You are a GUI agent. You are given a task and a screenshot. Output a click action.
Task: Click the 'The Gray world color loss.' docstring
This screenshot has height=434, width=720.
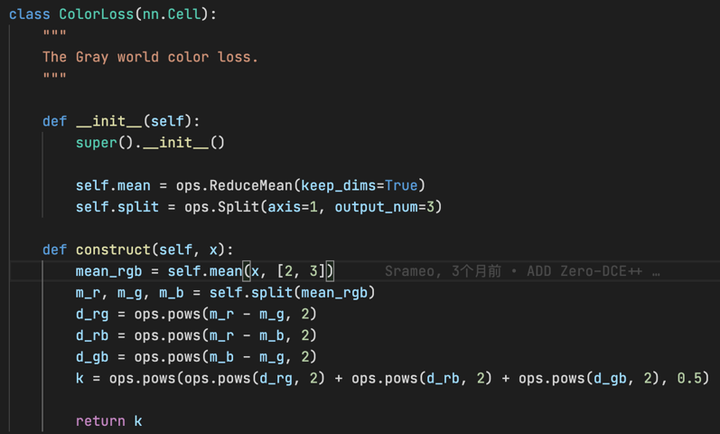150,57
